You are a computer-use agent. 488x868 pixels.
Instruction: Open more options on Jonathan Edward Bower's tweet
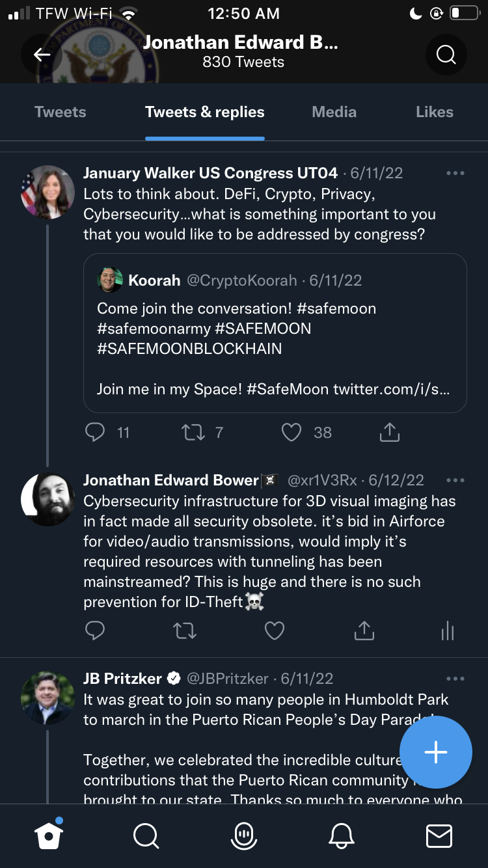455,480
